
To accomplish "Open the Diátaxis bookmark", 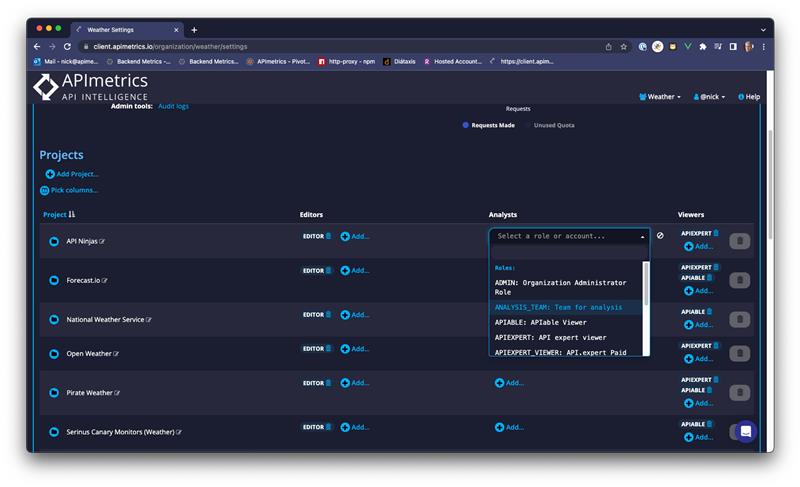I will tap(399, 62).
